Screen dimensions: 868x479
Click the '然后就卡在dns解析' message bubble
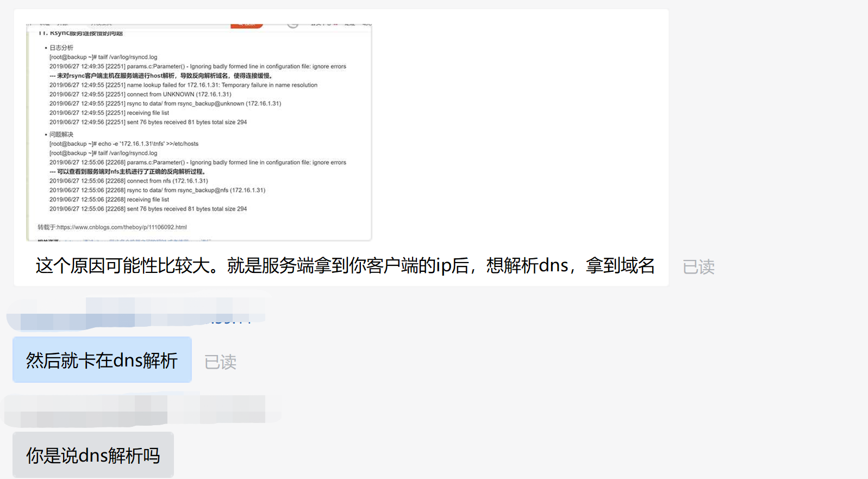tap(102, 360)
